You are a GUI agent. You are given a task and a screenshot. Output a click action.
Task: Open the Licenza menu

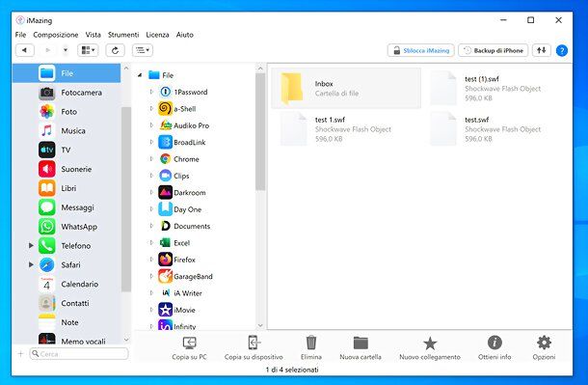click(x=157, y=35)
